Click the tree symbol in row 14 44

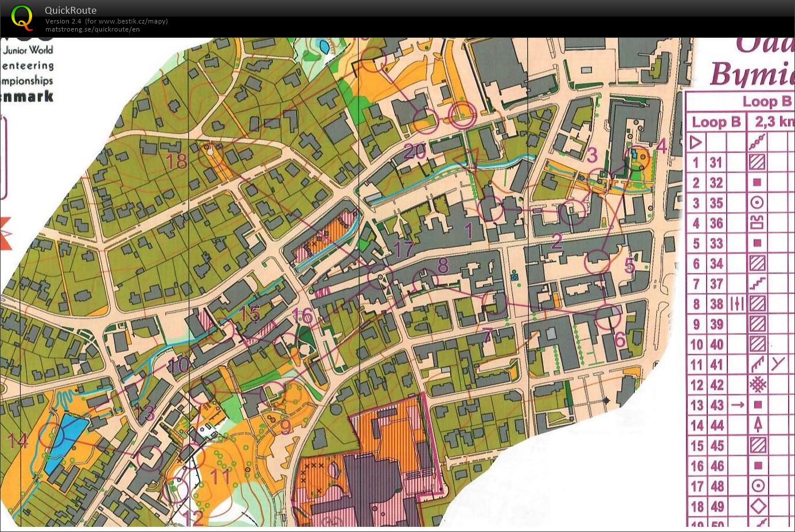tap(757, 425)
